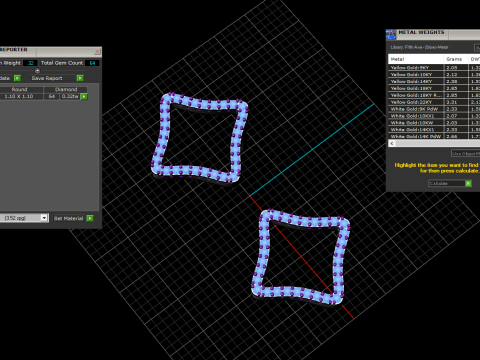Click the Diamond column header
Viewport: 480px width, 360px height.
[x=66, y=89]
